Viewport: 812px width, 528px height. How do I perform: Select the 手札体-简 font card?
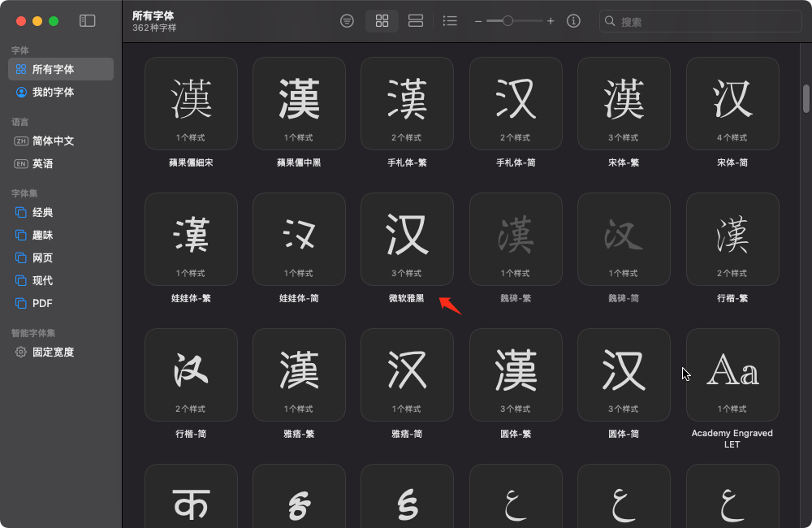[516, 104]
